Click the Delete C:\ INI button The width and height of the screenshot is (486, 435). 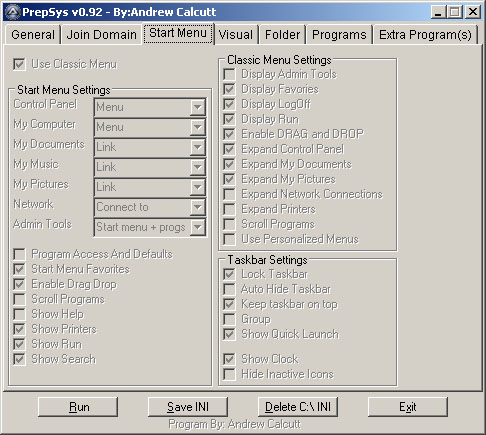298,407
